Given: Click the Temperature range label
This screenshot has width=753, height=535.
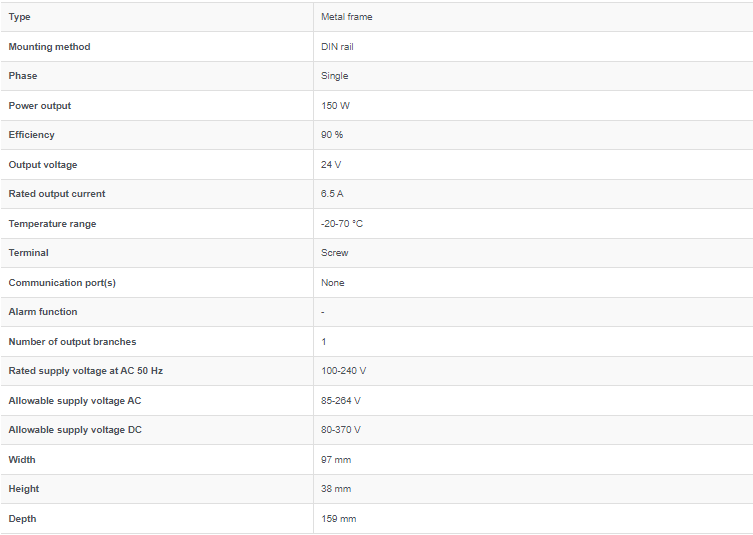Looking at the screenshot, I should pyautogui.click(x=52, y=224).
